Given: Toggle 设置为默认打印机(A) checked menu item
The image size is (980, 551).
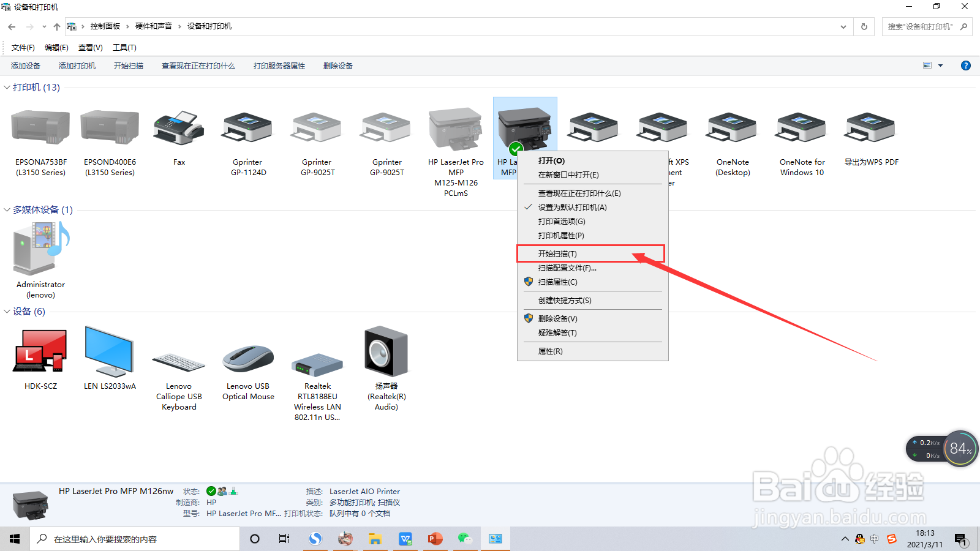Looking at the screenshot, I should point(592,207).
